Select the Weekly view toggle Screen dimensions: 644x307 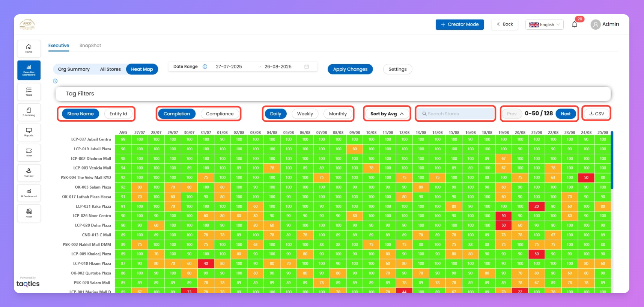coord(305,114)
